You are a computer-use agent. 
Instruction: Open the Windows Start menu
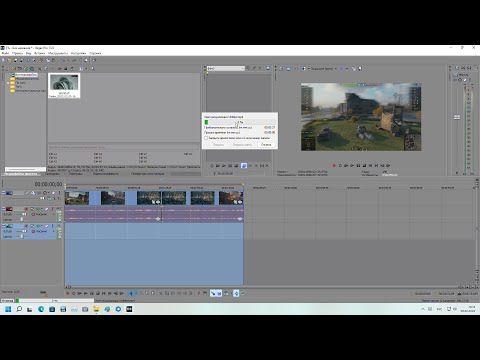(x=8, y=309)
